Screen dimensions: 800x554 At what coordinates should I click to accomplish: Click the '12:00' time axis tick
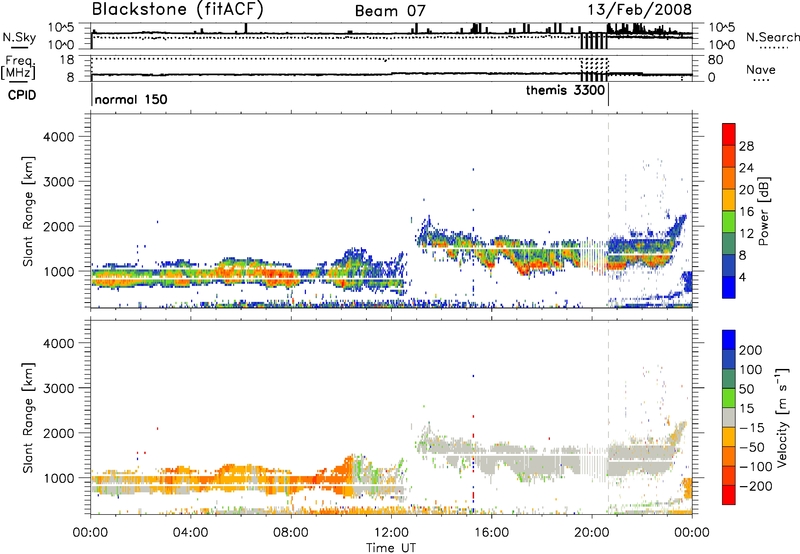pyautogui.click(x=391, y=533)
